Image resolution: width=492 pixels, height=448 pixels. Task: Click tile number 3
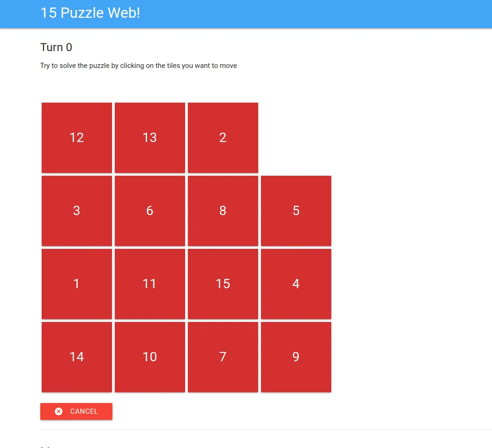click(x=77, y=211)
